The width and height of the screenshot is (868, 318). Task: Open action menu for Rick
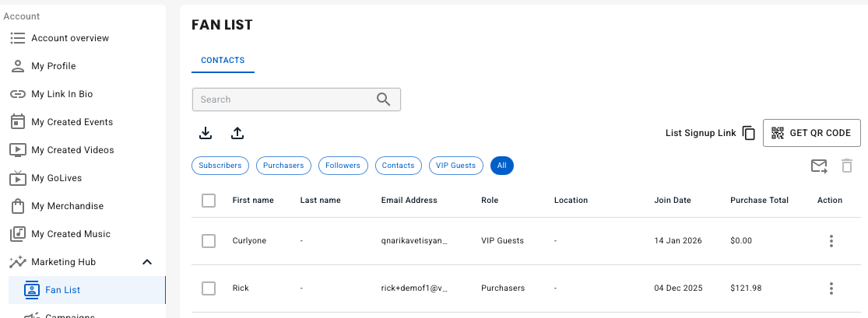coord(831,288)
